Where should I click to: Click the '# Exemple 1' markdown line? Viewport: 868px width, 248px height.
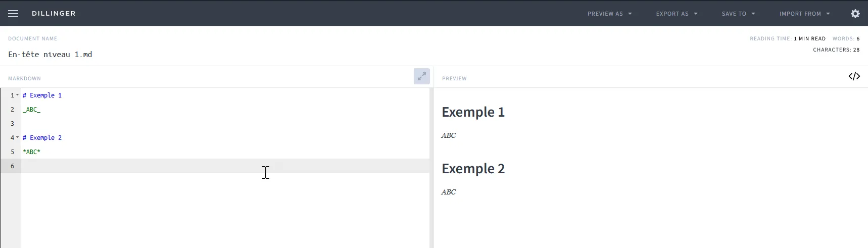pyautogui.click(x=42, y=95)
